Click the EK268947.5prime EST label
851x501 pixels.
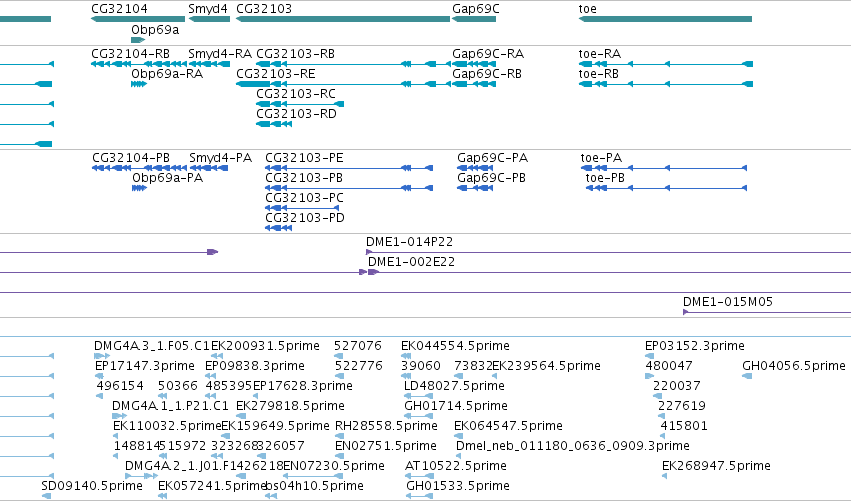(x=716, y=467)
